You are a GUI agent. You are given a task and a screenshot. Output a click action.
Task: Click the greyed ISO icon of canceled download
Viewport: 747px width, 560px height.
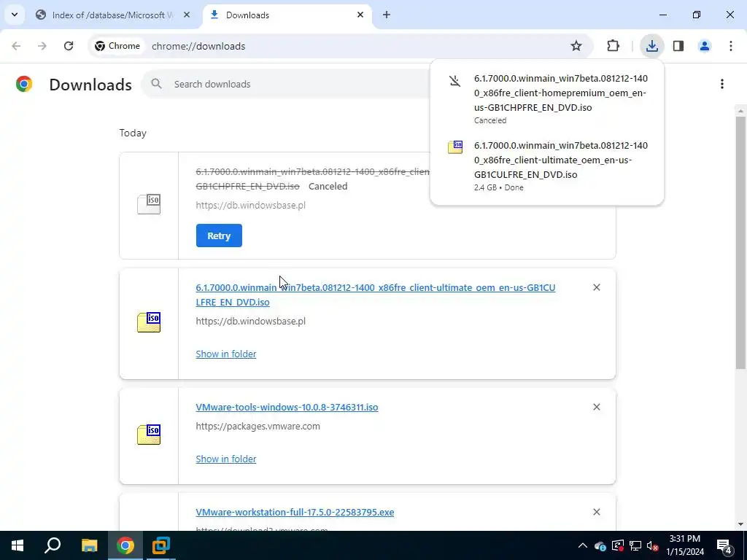click(149, 204)
